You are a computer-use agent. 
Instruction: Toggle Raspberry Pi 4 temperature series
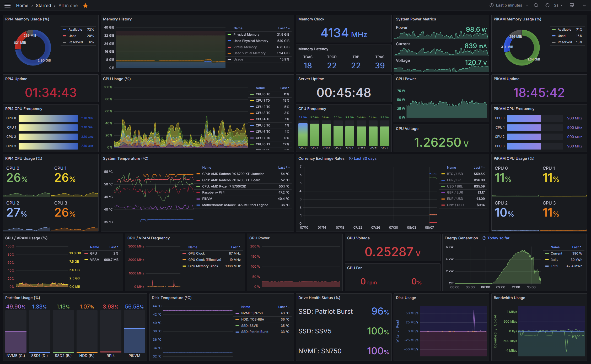213,192
